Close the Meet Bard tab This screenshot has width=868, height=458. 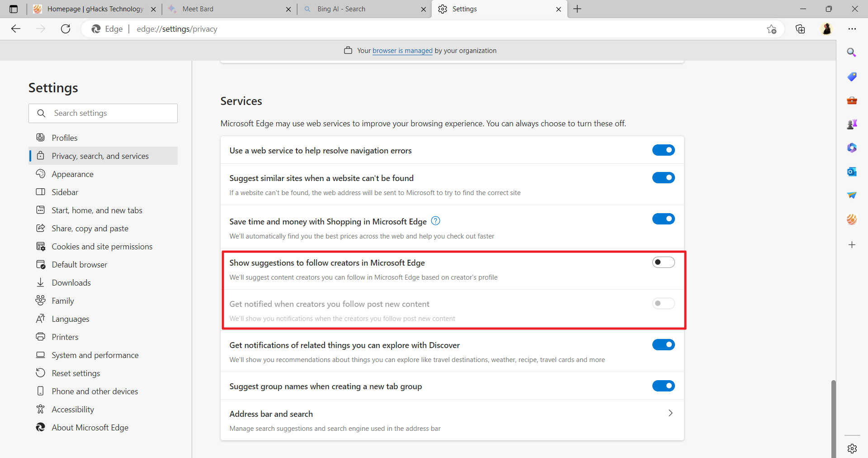point(288,9)
